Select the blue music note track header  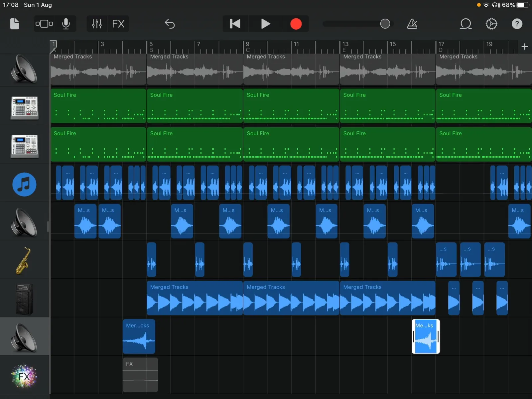(x=24, y=185)
